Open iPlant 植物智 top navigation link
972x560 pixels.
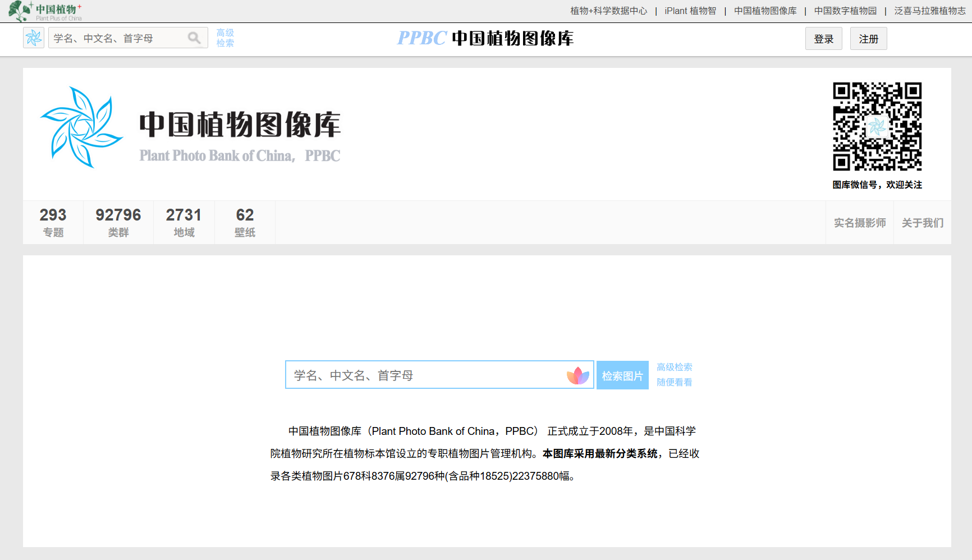coord(690,11)
